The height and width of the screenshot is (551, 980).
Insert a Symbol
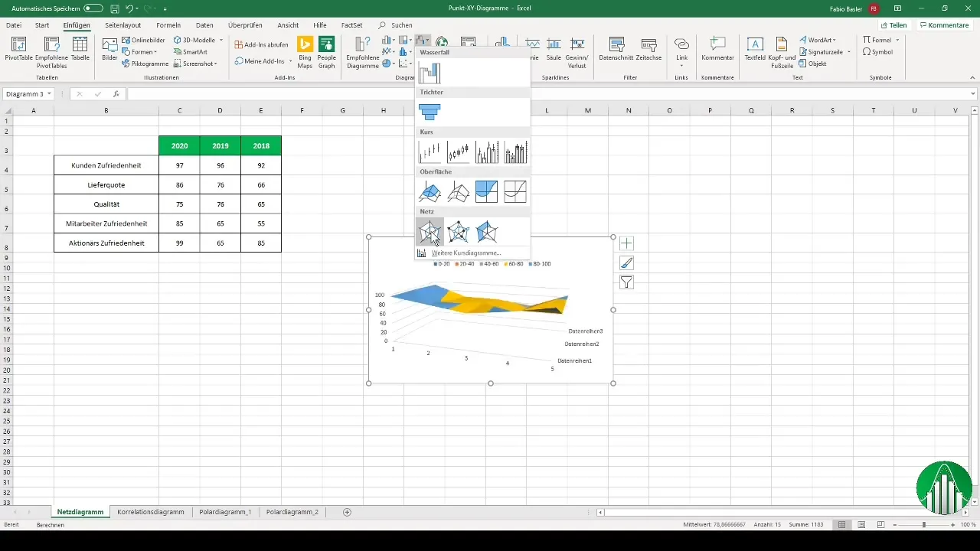(877, 52)
